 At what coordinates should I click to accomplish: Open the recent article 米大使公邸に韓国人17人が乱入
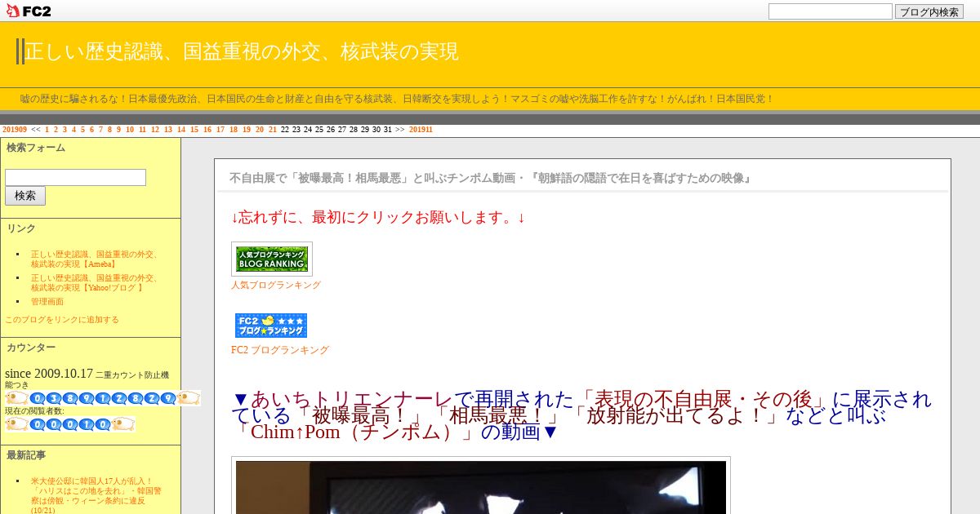click(96, 495)
